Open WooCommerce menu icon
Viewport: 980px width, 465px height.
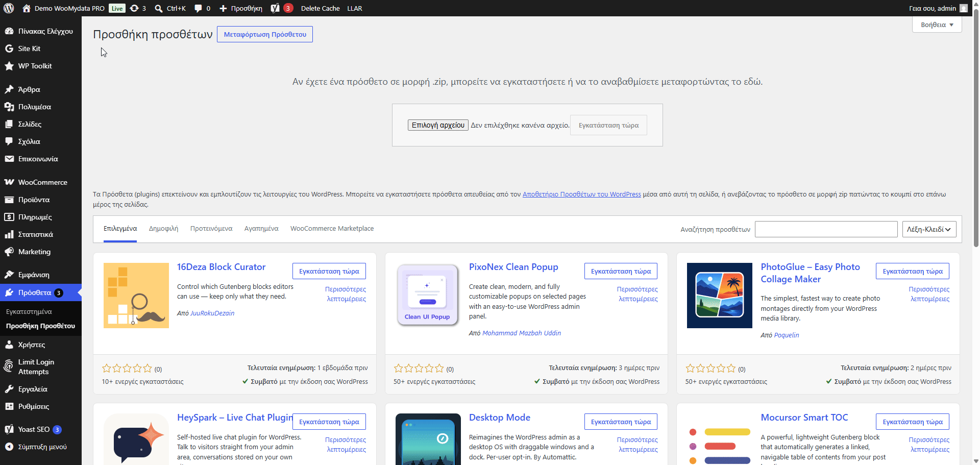tap(9, 182)
